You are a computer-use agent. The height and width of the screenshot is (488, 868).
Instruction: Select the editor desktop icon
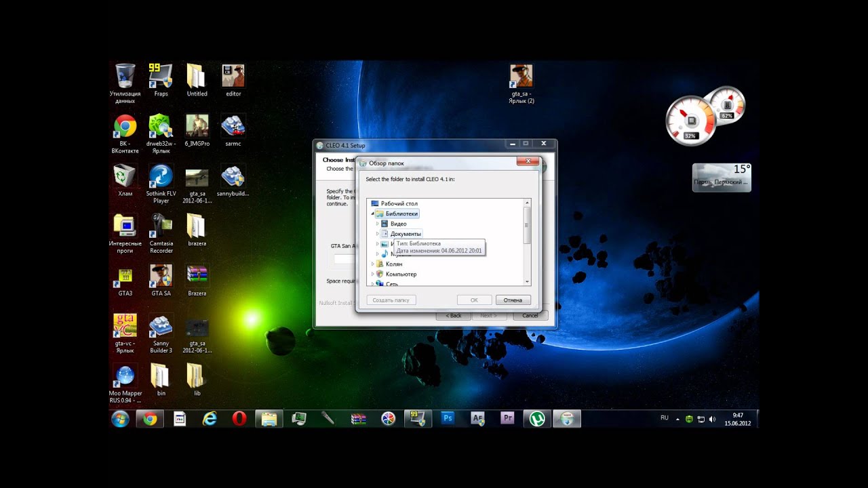tap(233, 80)
